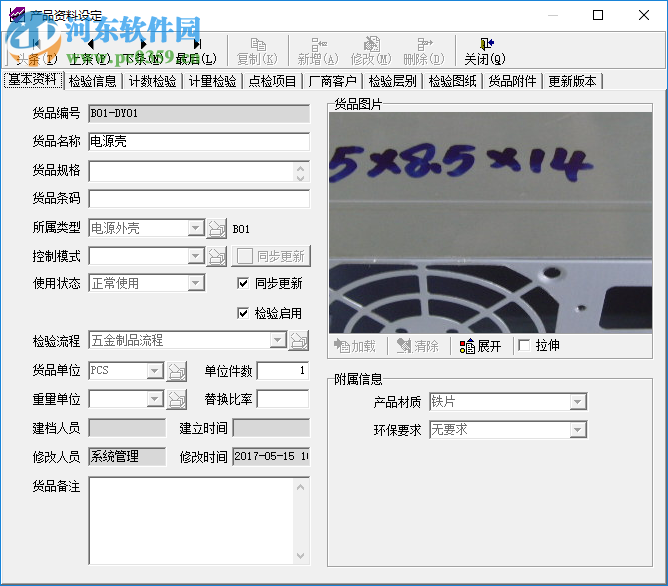Click the 货品名称 input field
This screenshot has width=668, height=586.
pyautogui.click(x=199, y=141)
